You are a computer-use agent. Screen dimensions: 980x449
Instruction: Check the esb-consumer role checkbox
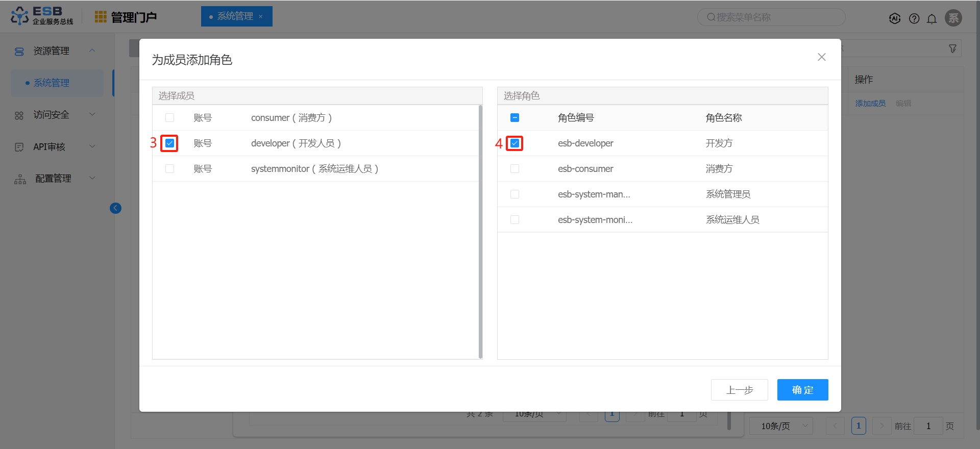tap(515, 169)
